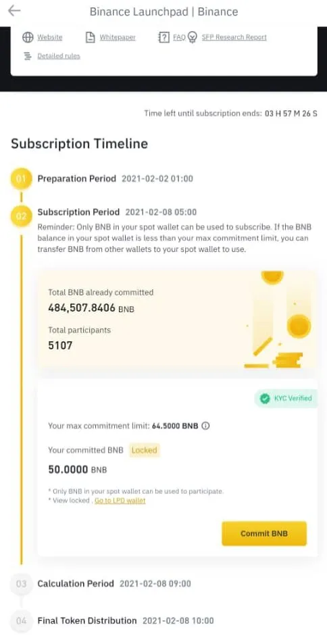Screen dimensions: 327x644
Task: Tap the back arrow icon
Action: pos(14,11)
